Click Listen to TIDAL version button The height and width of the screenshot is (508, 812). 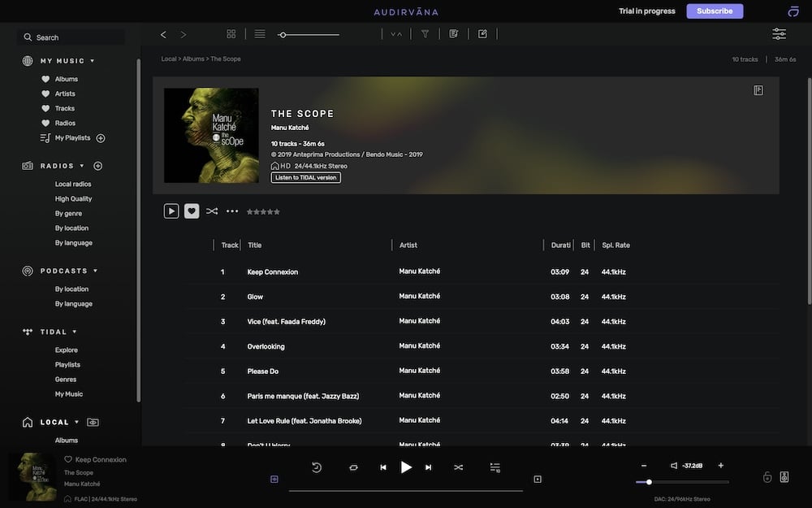point(305,177)
